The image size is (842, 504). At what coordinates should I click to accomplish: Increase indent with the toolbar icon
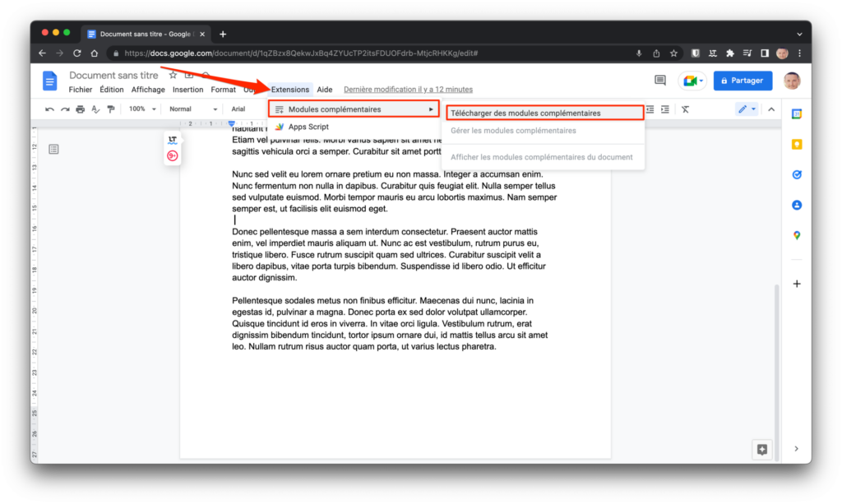tap(664, 109)
